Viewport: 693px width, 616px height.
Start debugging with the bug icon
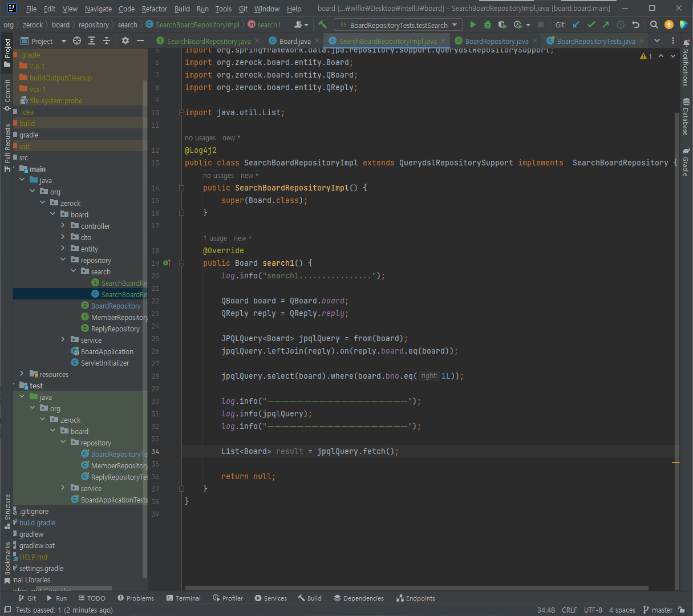tap(488, 25)
